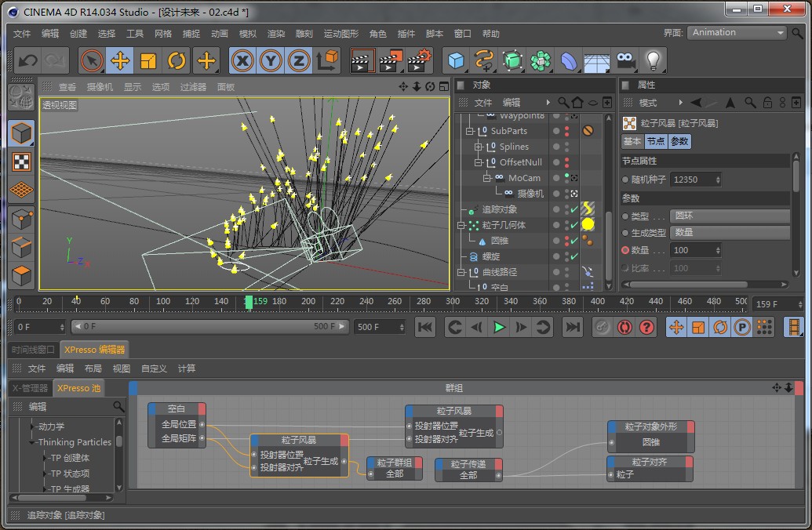Toggle 随机种子 animation radio dot
Viewport: 812px width, 530px height.
tap(625, 180)
